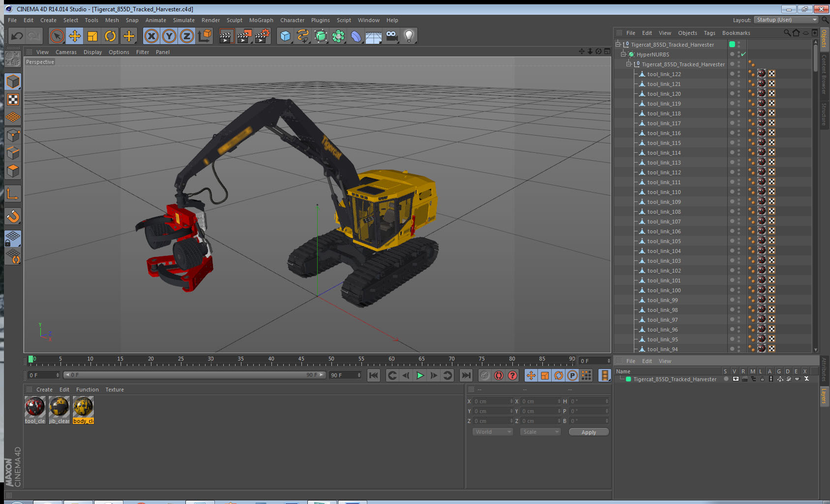Viewport: 830px width, 504px height.
Task: Collapse the HyperNURBS tree node
Action: pos(623,54)
